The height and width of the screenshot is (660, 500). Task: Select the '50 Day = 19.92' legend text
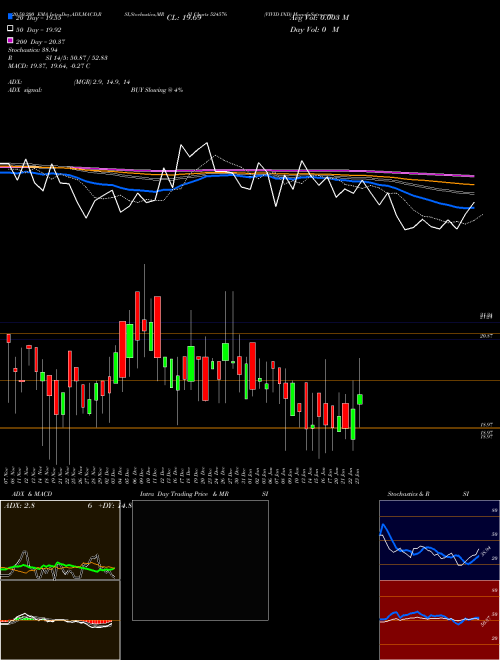pos(39,29)
